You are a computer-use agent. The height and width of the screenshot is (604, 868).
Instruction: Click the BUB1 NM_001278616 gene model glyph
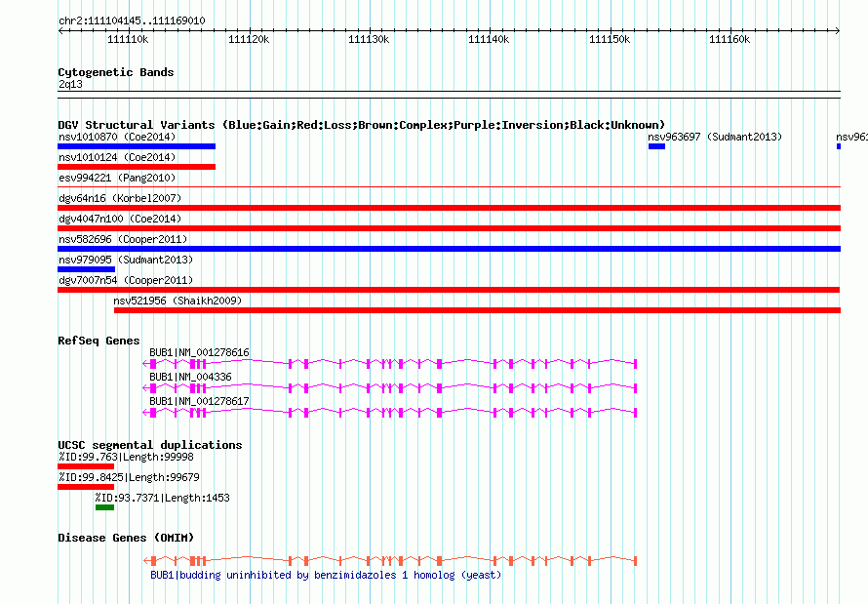[x=390, y=364]
